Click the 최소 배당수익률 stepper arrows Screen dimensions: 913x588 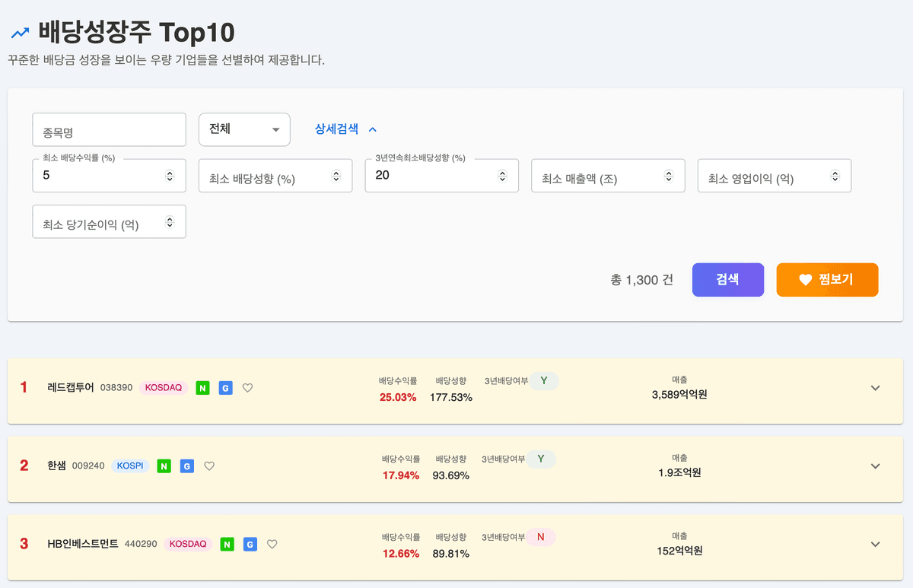pos(170,176)
